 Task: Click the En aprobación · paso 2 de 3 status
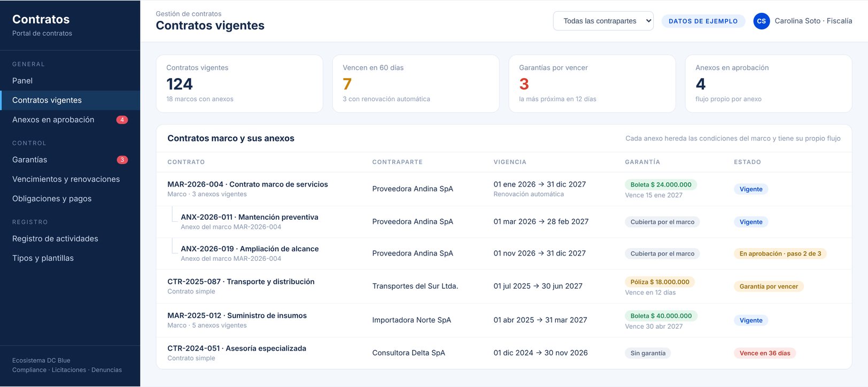[x=780, y=254]
